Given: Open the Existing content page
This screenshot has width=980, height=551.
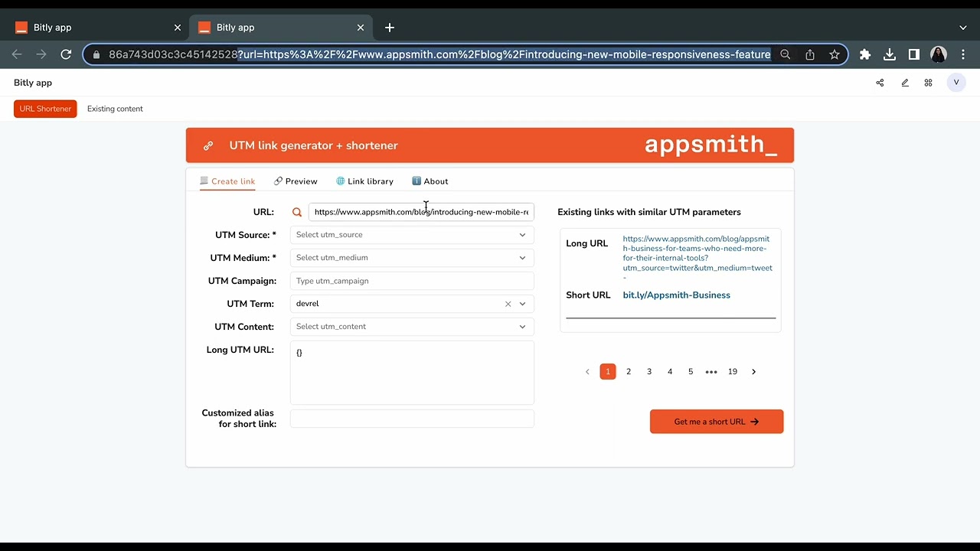Looking at the screenshot, I should pos(115,109).
